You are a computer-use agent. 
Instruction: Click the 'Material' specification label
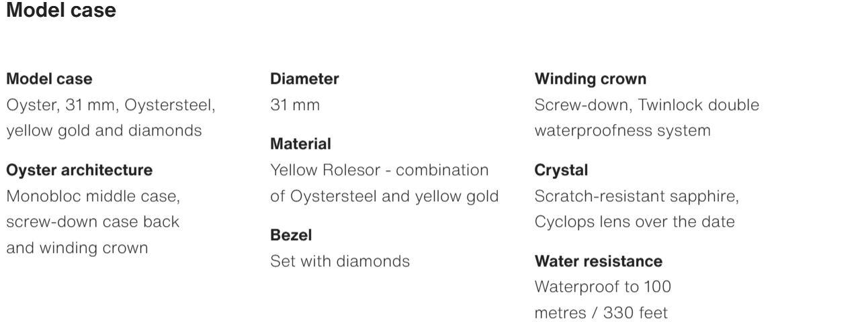tap(300, 144)
